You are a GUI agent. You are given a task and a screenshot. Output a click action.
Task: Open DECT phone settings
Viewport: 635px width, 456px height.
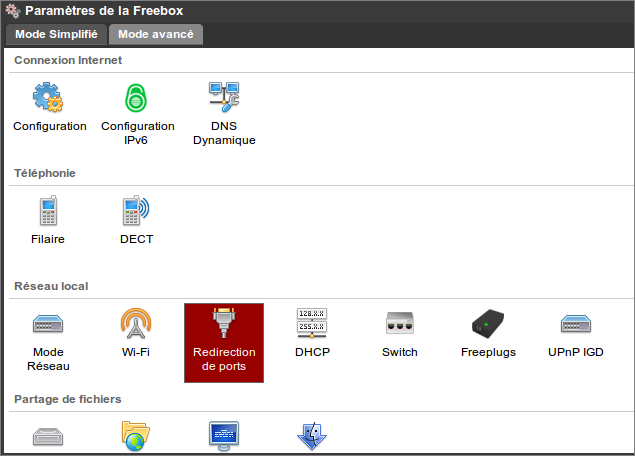click(137, 221)
